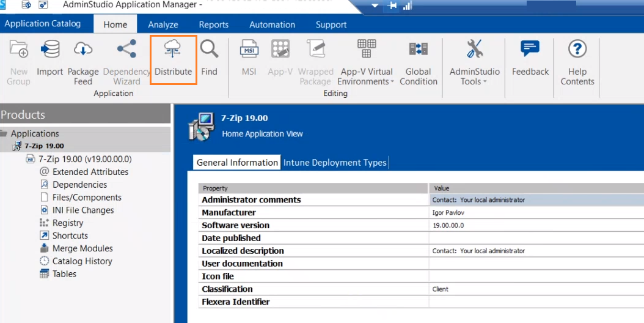Click the App-V editing icon

(x=280, y=49)
